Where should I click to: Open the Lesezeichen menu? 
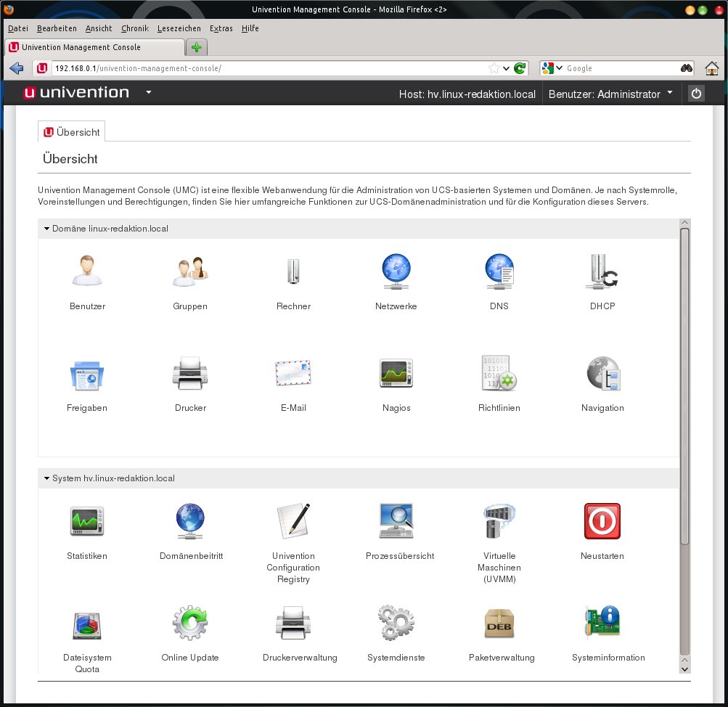click(x=179, y=28)
